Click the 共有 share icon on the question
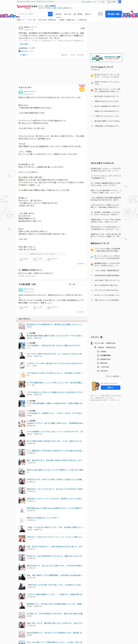138x644 pixels. coord(71,55)
